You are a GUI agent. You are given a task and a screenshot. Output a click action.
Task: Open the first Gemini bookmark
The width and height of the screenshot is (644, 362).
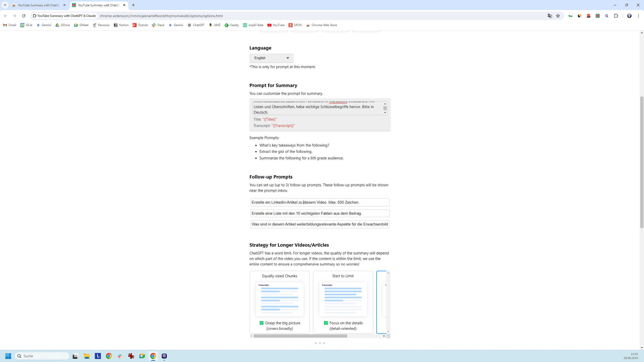(44, 25)
